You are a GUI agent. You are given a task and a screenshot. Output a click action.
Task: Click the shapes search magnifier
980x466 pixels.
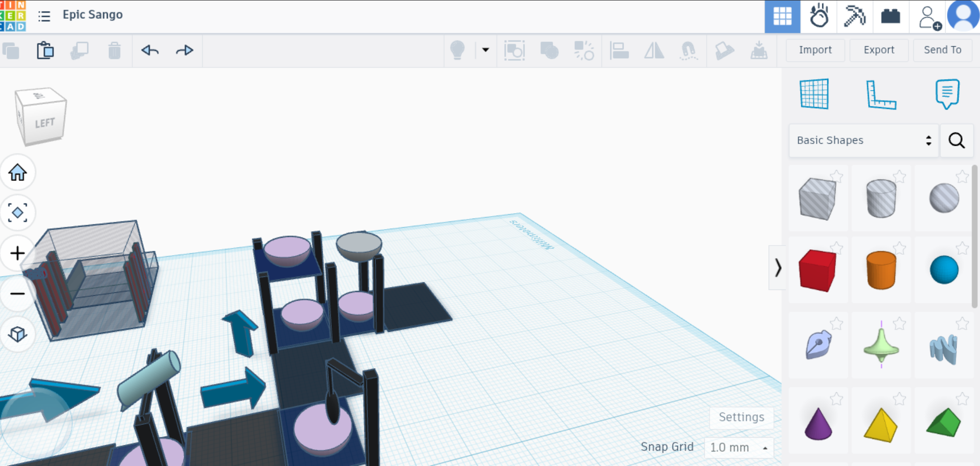[x=957, y=140]
